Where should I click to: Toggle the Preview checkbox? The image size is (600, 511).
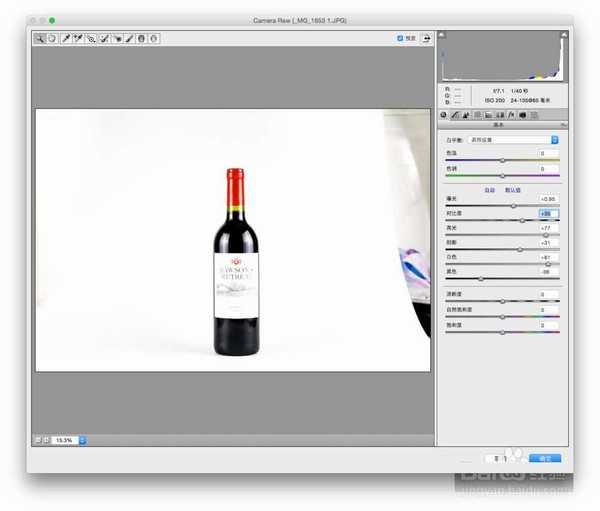[400, 38]
